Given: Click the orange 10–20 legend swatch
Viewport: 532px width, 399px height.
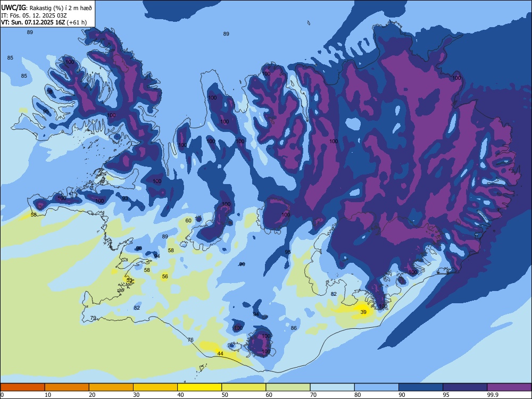Looking at the screenshot, I should [67, 387].
